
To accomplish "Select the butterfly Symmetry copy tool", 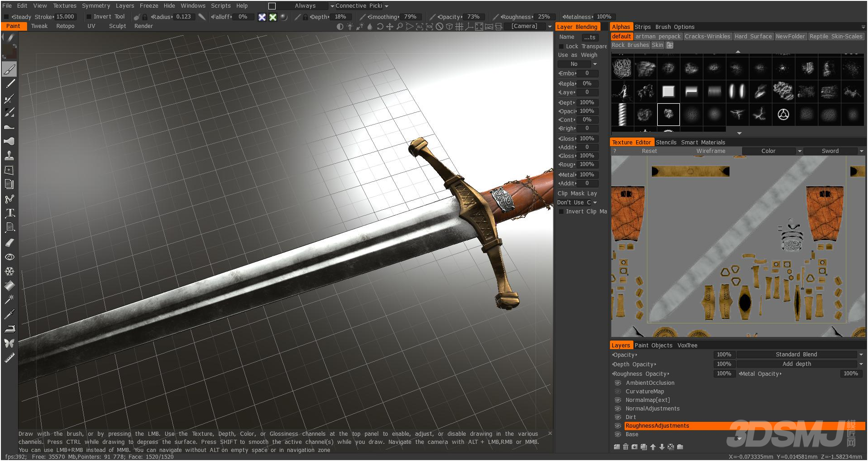I will point(9,343).
